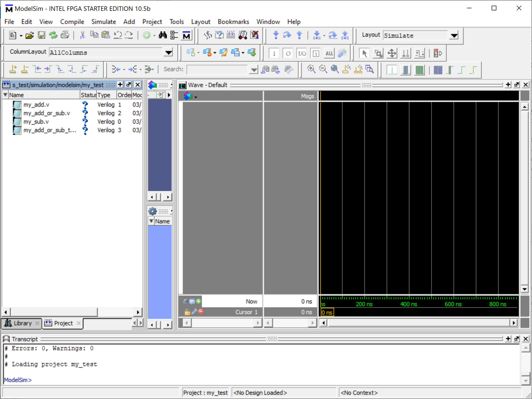Click the wave horizontal scrollbar track
This screenshot has width=532, height=399.
pyautogui.click(x=419, y=323)
